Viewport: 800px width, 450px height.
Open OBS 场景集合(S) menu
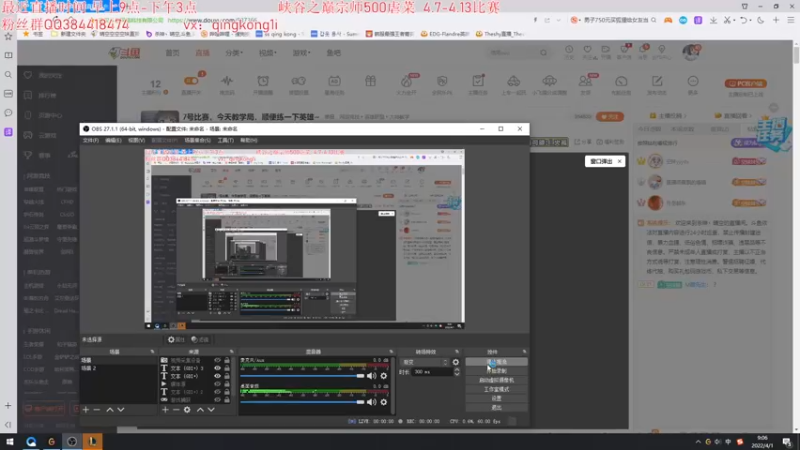(x=197, y=140)
